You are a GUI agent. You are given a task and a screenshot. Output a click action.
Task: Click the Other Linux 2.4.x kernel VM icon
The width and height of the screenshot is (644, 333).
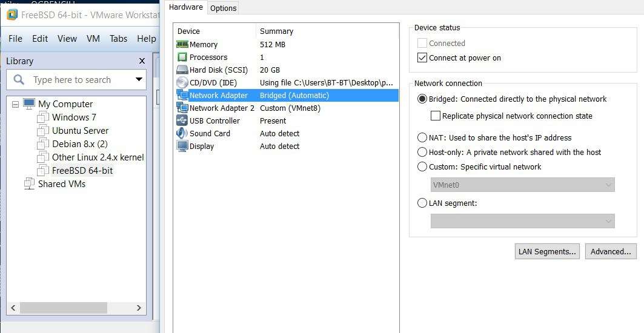tap(43, 157)
